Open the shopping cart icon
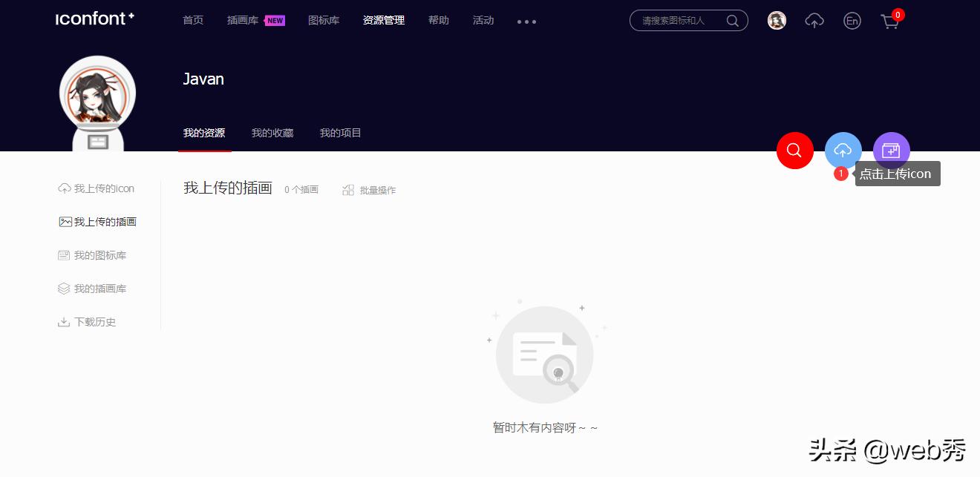This screenshot has height=477, width=980. pyautogui.click(x=889, y=22)
